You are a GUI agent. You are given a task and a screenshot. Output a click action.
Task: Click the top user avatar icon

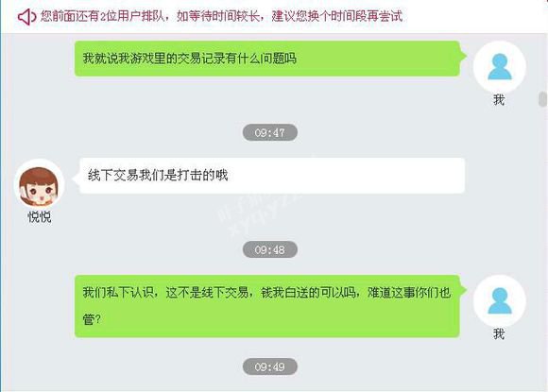(500, 67)
